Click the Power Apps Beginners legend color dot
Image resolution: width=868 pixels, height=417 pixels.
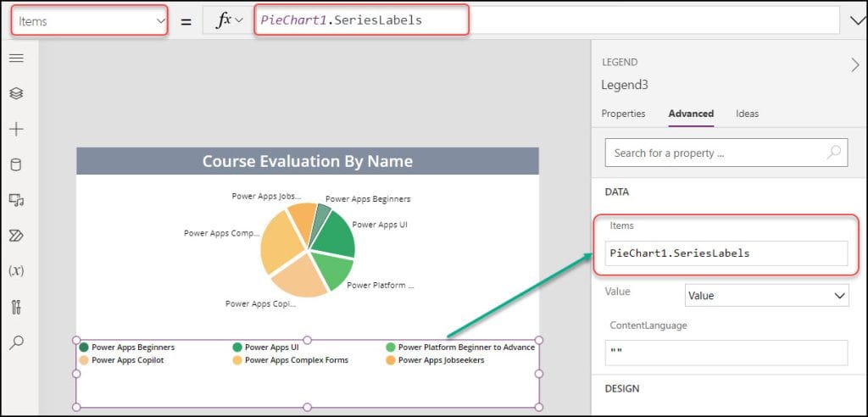[x=84, y=347]
